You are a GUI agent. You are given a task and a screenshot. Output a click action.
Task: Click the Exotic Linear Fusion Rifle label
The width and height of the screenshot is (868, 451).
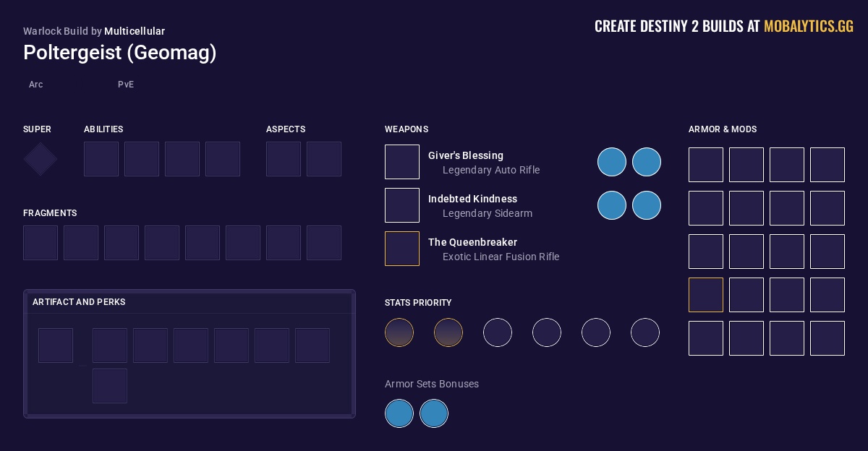pyautogui.click(x=501, y=257)
